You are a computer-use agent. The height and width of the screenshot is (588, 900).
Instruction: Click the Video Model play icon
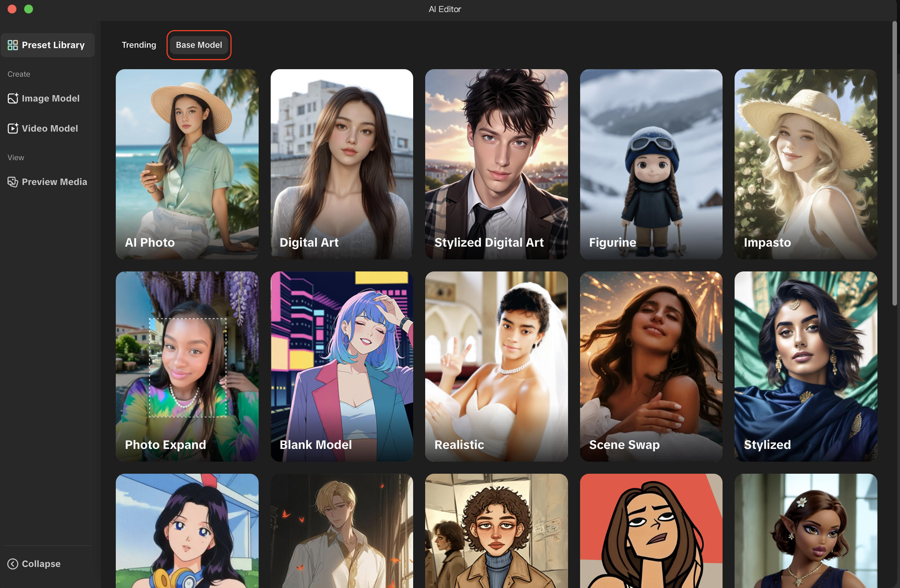click(13, 128)
